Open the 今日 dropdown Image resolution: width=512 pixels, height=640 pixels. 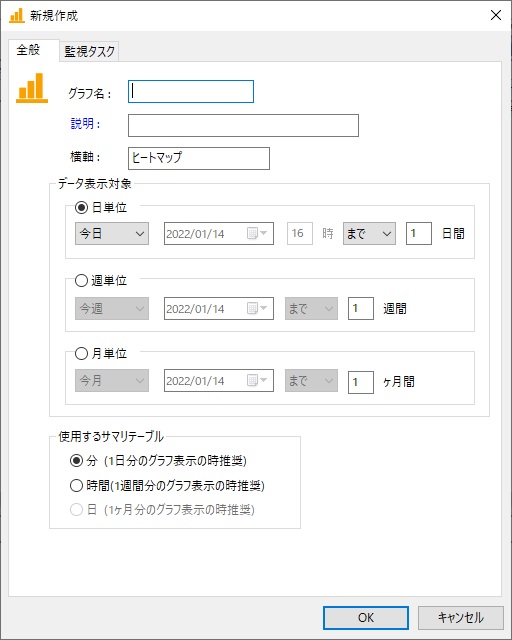pyautogui.click(x=112, y=233)
